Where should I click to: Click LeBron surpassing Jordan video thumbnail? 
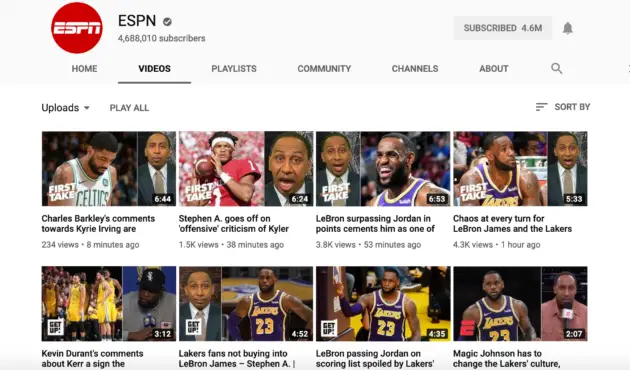click(383, 169)
